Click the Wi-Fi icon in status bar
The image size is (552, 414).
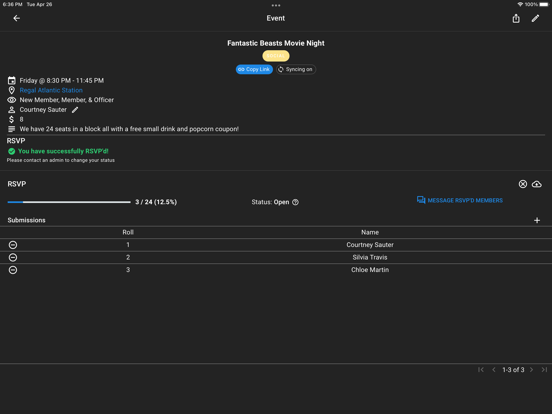[x=520, y=5]
